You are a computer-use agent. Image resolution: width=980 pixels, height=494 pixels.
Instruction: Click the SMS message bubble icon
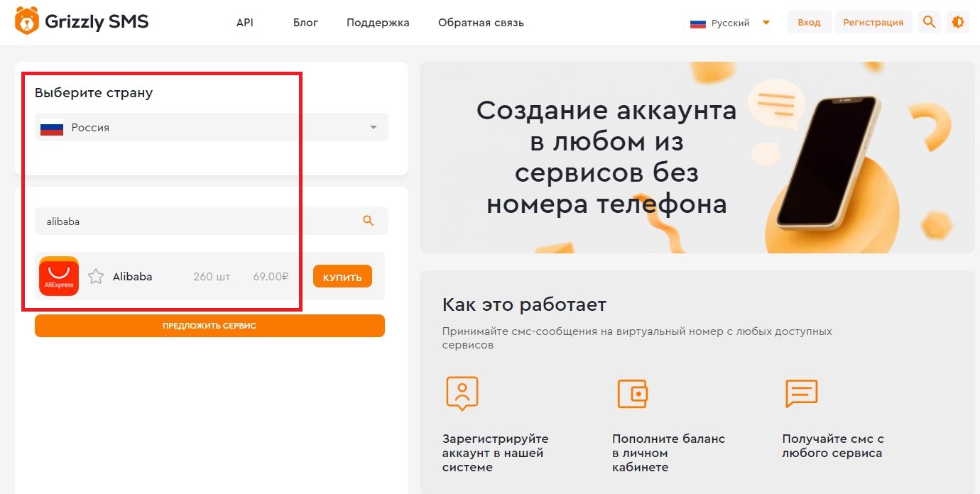(x=802, y=393)
